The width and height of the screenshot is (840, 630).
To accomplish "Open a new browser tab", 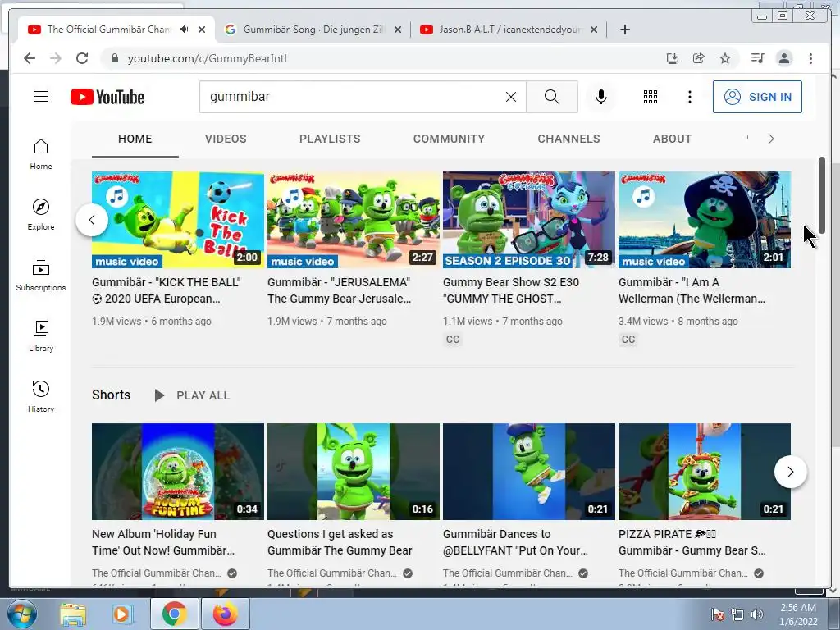I will coord(624,30).
